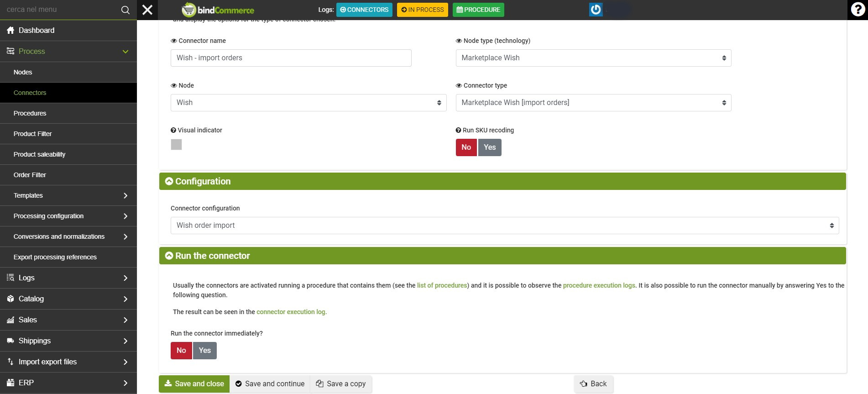The image size is (868, 394).
Task: Click the eye icon next to Connector name
Action: pos(173,41)
